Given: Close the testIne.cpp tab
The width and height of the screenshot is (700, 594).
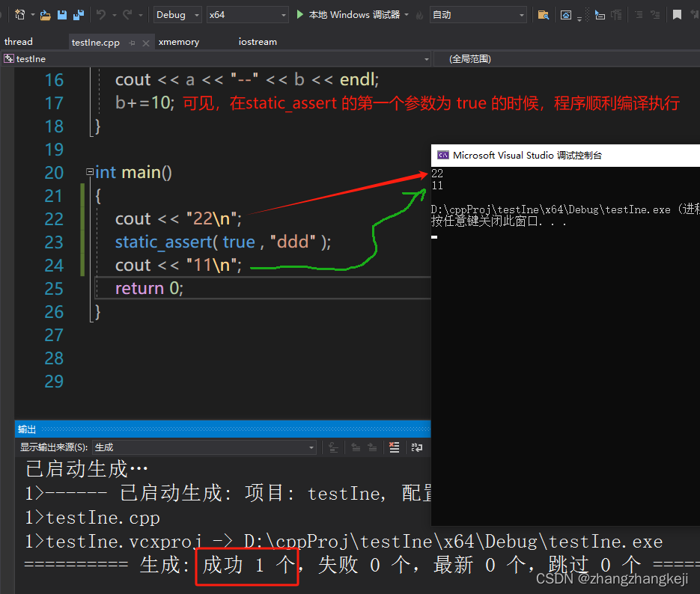Looking at the screenshot, I should tap(145, 43).
